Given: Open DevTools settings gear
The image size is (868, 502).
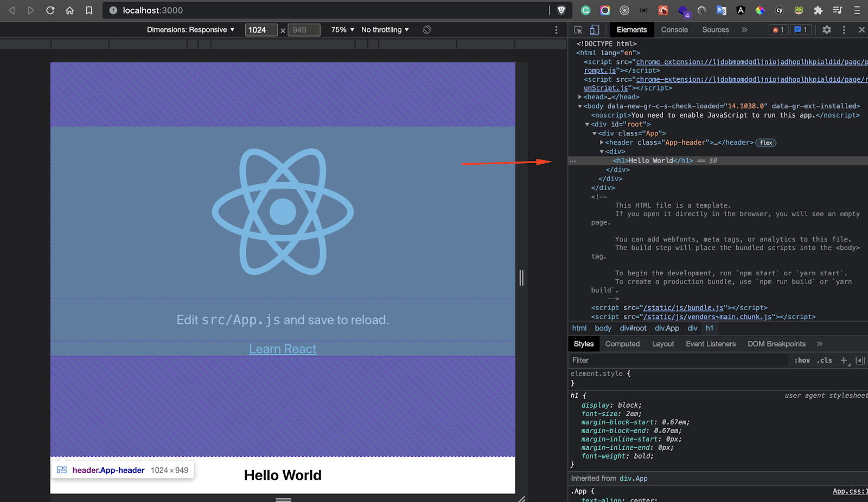Looking at the screenshot, I should [826, 30].
